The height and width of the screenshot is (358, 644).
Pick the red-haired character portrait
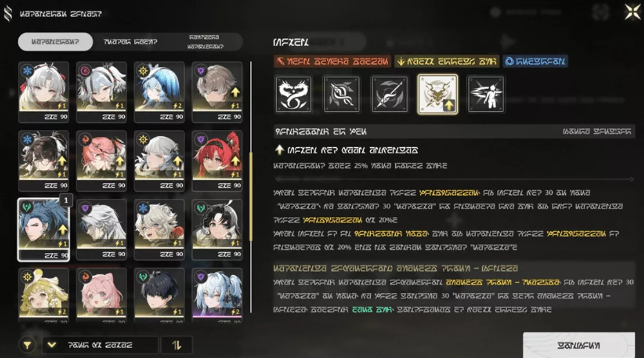click(217, 161)
